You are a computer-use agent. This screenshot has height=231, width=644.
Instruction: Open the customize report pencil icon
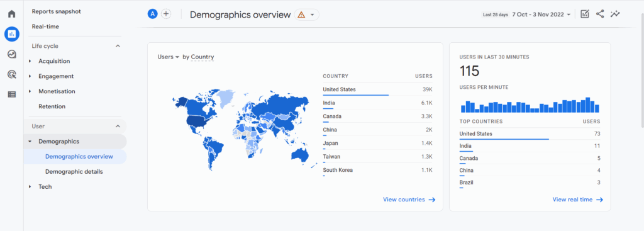[584, 14]
